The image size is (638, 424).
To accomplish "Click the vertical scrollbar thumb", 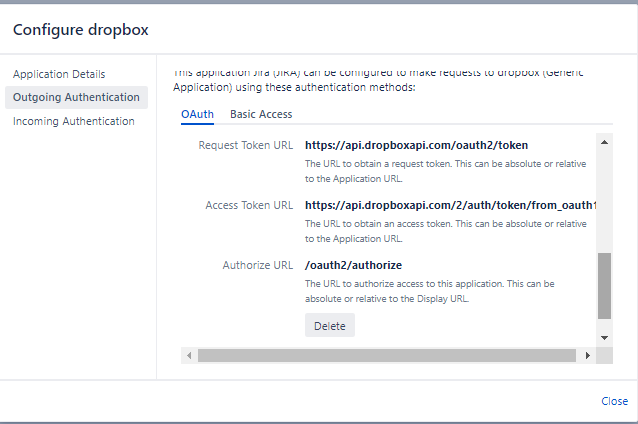I will (x=604, y=285).
